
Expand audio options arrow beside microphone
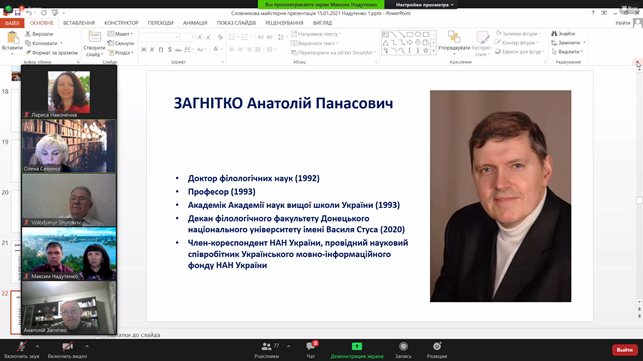[37, 347]
